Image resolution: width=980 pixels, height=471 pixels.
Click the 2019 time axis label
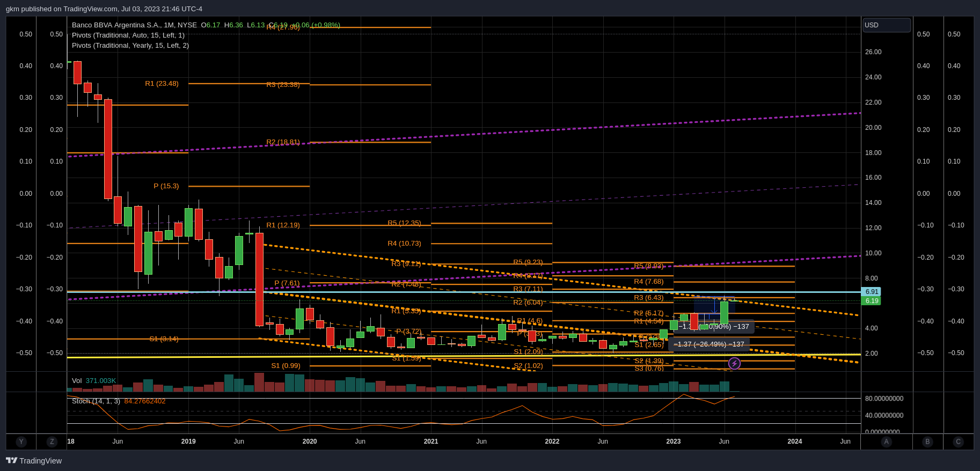(188, 441)
